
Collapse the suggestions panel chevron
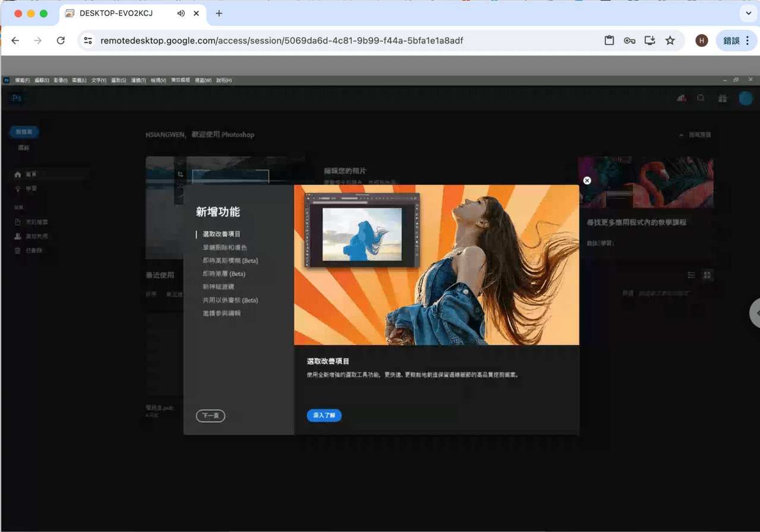click(x=681, y=135)
